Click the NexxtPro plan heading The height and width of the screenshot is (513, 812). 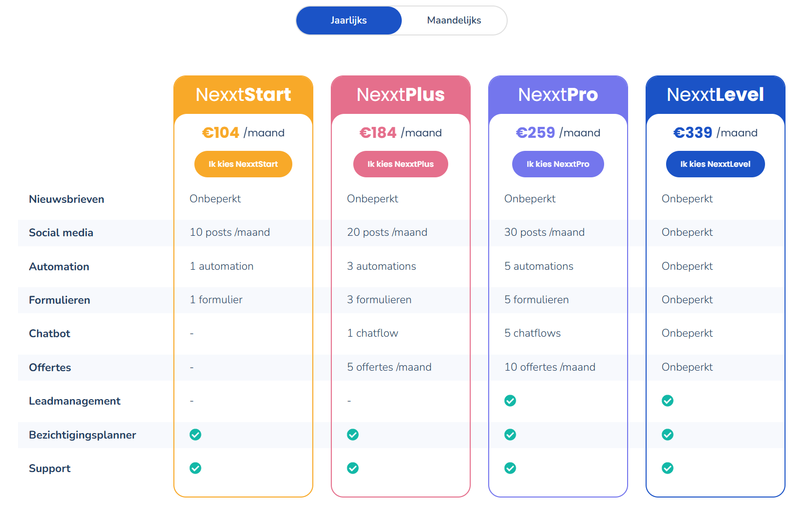click(558, 94)
